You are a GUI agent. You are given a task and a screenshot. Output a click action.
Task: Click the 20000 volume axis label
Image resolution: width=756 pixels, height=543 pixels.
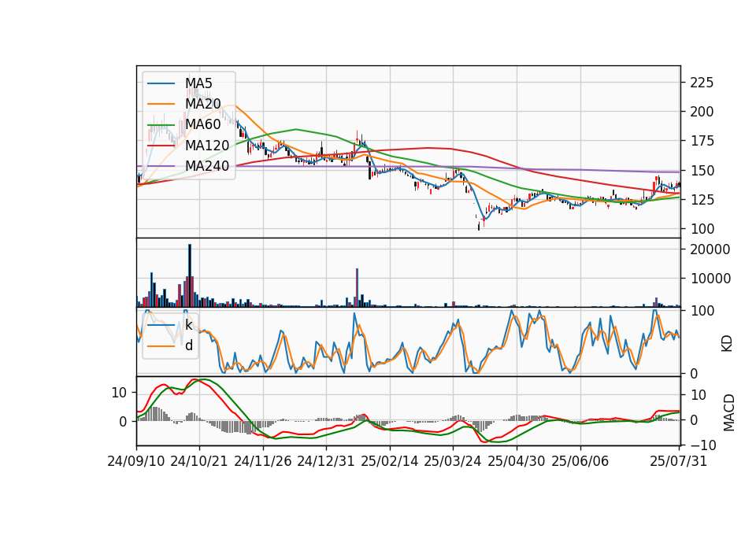click(710, 249)
